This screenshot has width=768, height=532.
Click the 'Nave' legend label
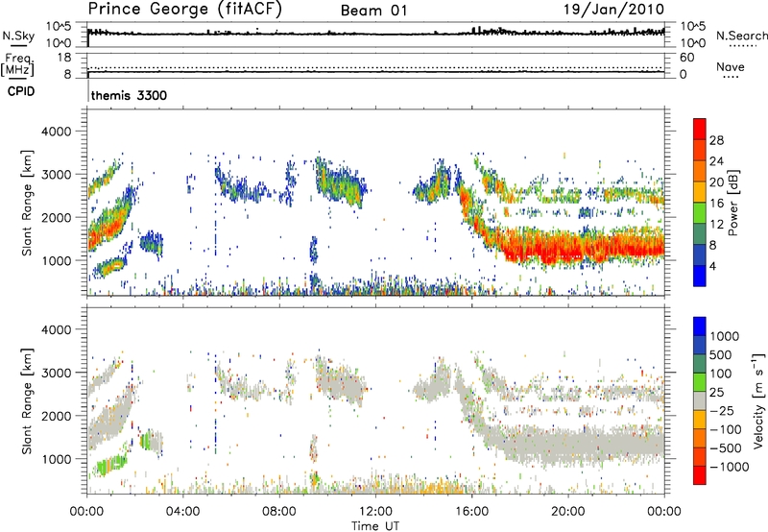731,66
